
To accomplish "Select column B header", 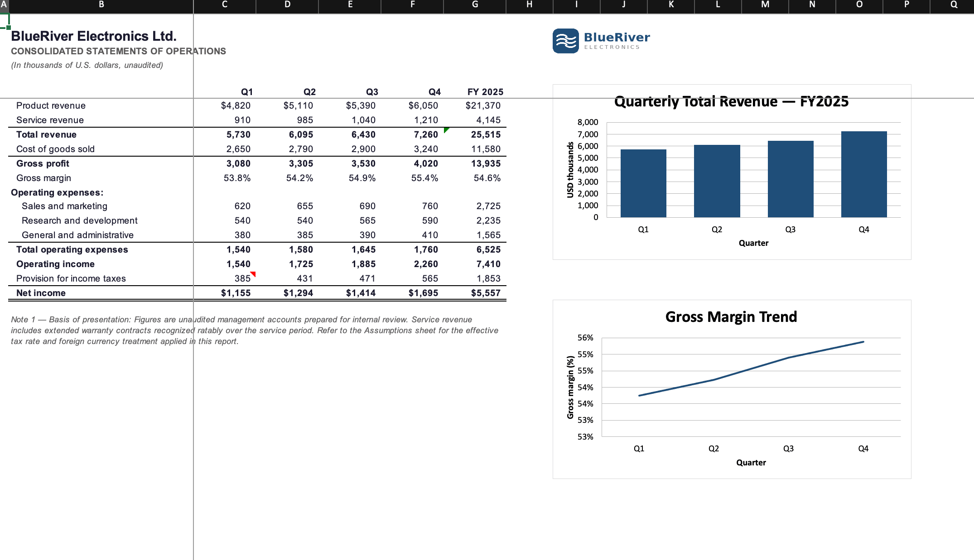I will [101, 5].
